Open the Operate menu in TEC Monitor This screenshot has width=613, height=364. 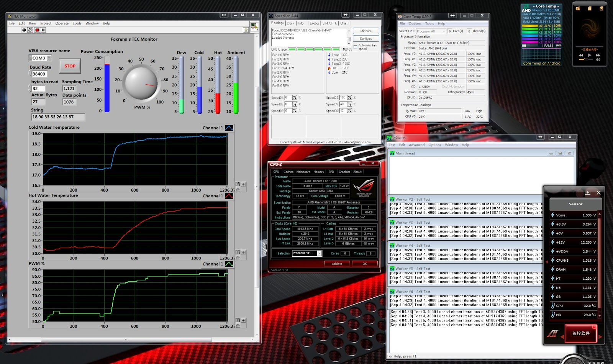(x=62, y=23)
